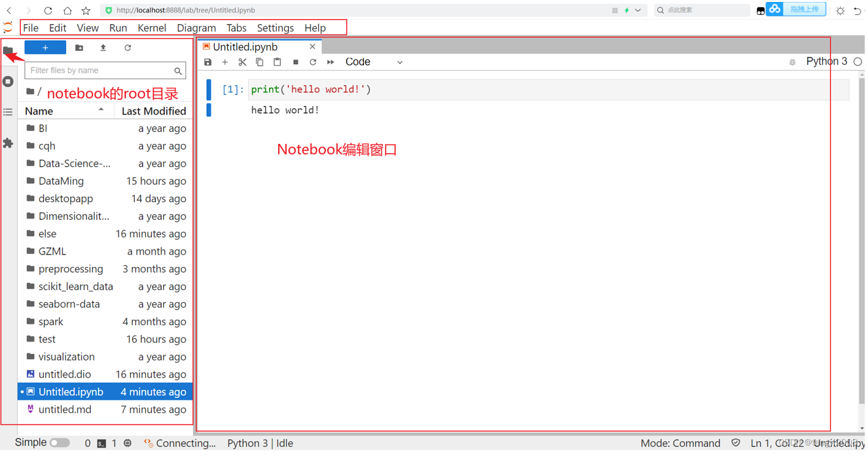This screenshot has height=458, width=868.
Task: Open the Code cell type dropdown
Action: point(374,62)
